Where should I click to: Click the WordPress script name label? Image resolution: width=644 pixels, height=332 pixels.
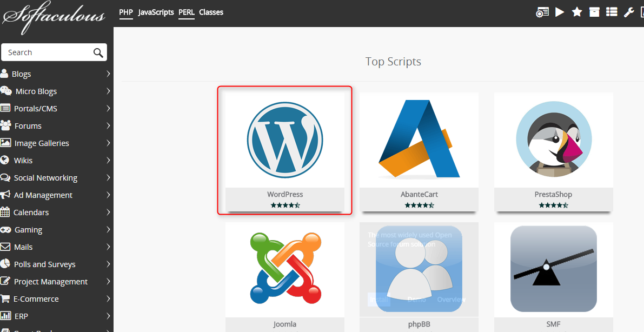[285, 194]
